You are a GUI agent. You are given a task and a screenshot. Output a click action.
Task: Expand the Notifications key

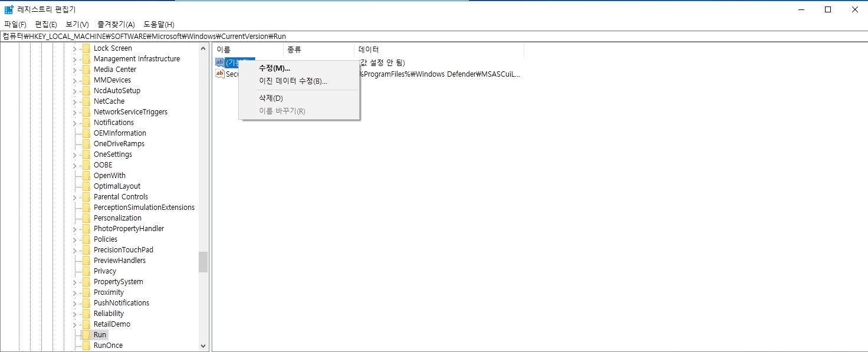75,123
